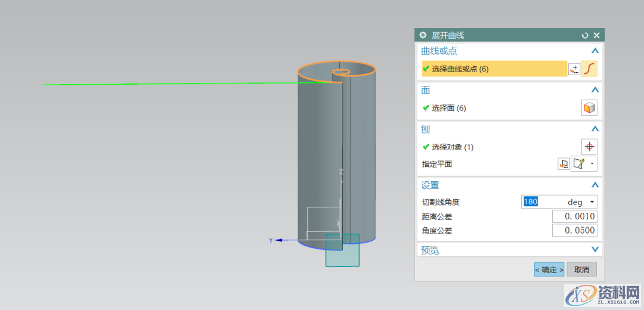This screenshot has height=310, width=644.
Task: Click the plane inferred type icon
Action: coord(578,164)
